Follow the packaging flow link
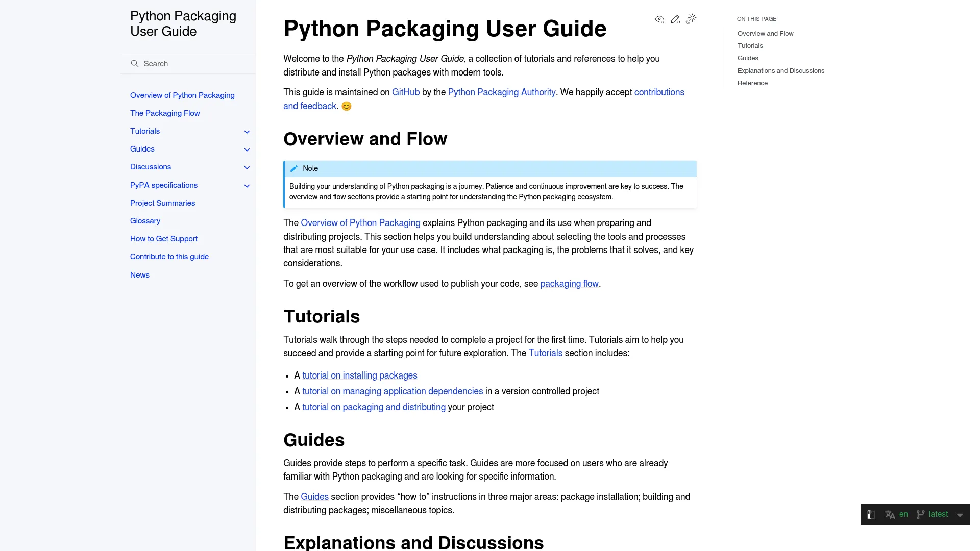This screenshot has height=551, width=980. pyautogui.click(x=569, y=284)
